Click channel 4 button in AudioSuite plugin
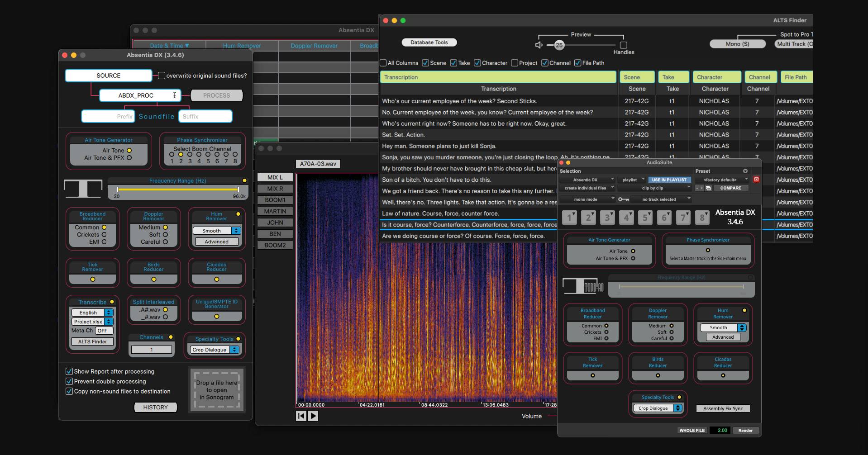 pos(626,218)
